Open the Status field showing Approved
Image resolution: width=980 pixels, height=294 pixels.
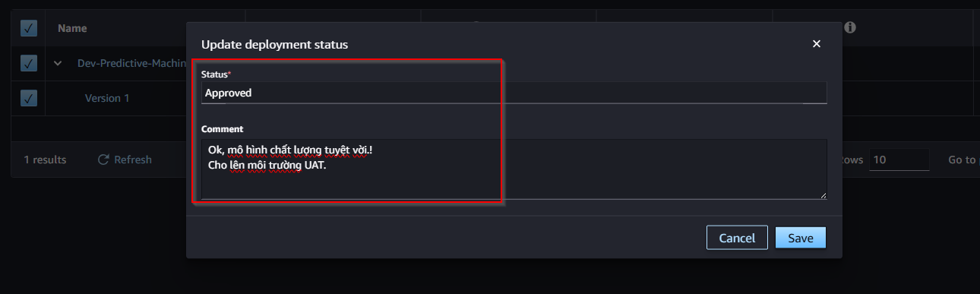tap(514, 93)
